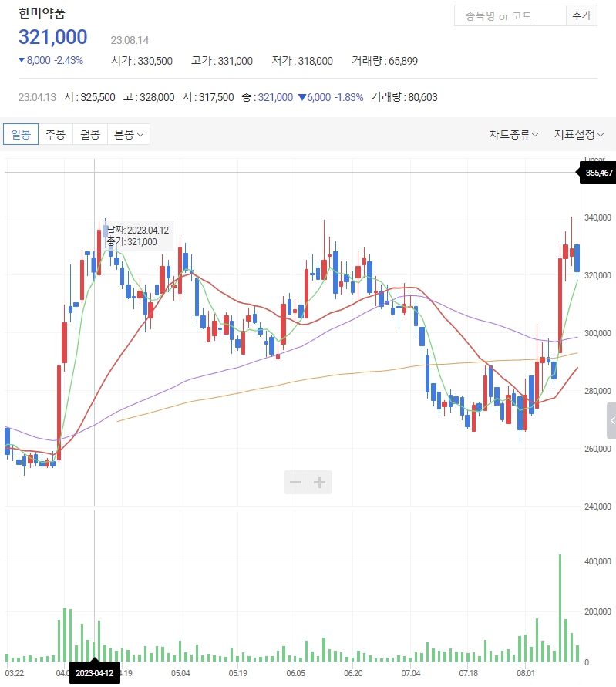Click the 06.05 date axis label
Image resolution: width=616 pixels, height=687 pixels.
[x=296, y=673]
